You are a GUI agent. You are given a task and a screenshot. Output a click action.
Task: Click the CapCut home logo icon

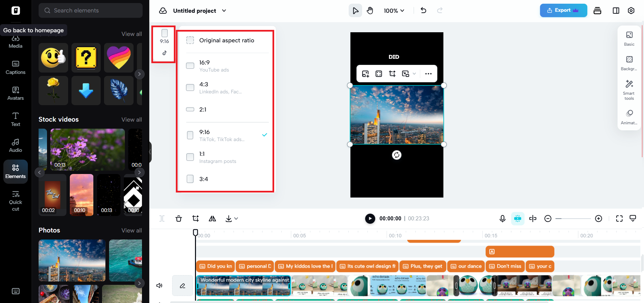coord(15,10)
